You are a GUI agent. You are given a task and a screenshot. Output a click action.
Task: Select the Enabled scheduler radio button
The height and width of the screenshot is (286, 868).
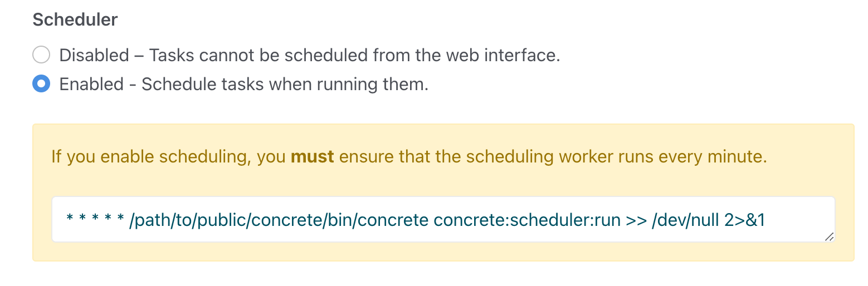tap(41, 84)
